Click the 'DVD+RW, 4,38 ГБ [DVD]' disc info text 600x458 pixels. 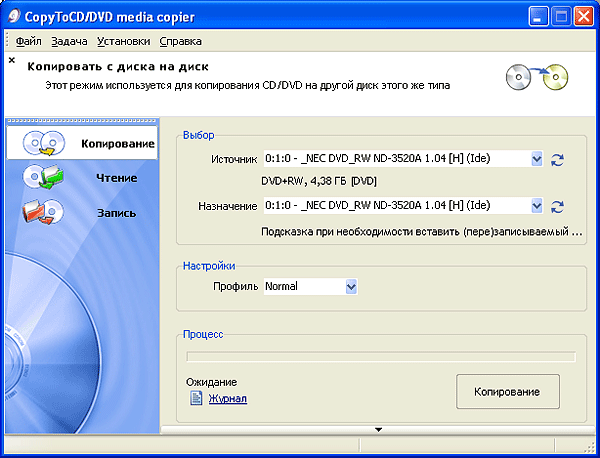[x=319, y=181]
